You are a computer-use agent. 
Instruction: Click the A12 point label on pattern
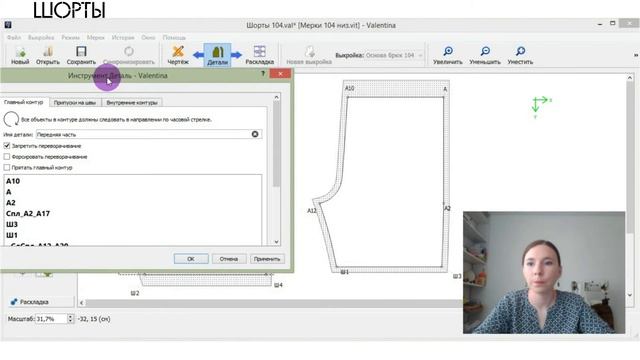click(312, 211)
